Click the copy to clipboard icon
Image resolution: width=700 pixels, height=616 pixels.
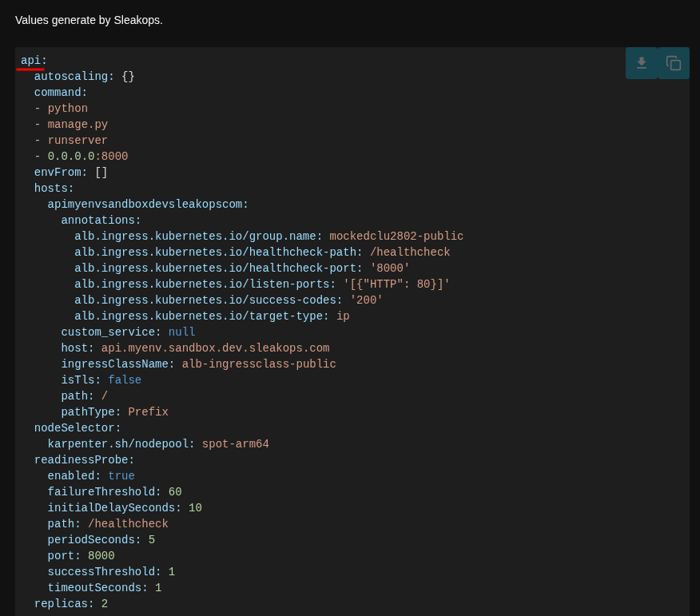673,63
